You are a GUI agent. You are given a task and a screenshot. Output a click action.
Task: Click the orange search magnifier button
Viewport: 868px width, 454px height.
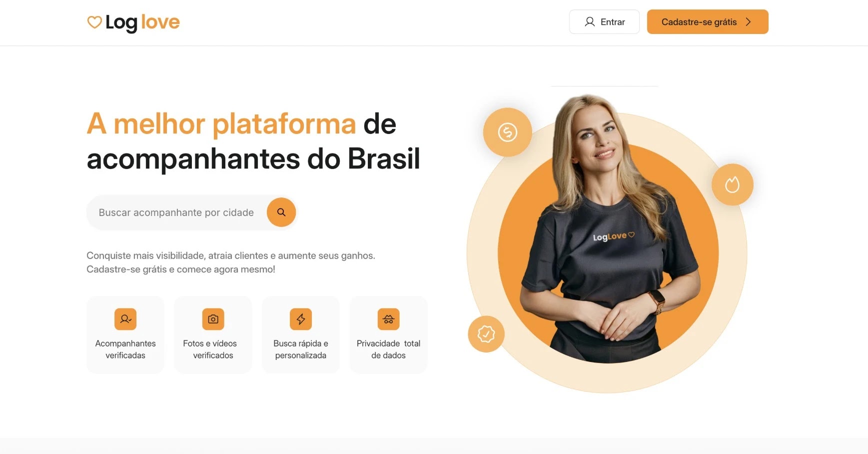281,212
